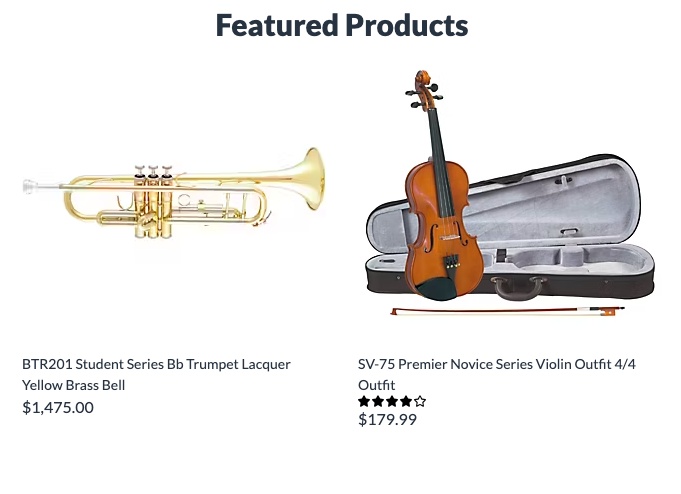Click the SV-75 Premier Novice Series Violin title

(497, 375)
